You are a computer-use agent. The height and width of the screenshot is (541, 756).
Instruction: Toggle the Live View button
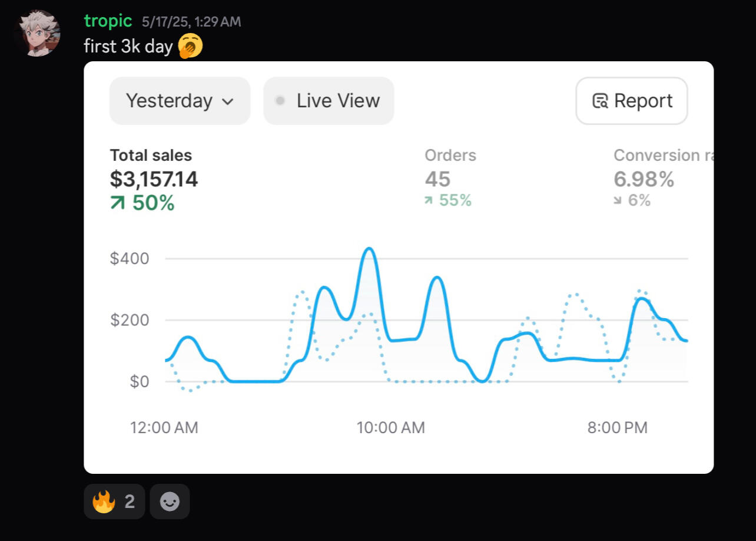point(329,101)
